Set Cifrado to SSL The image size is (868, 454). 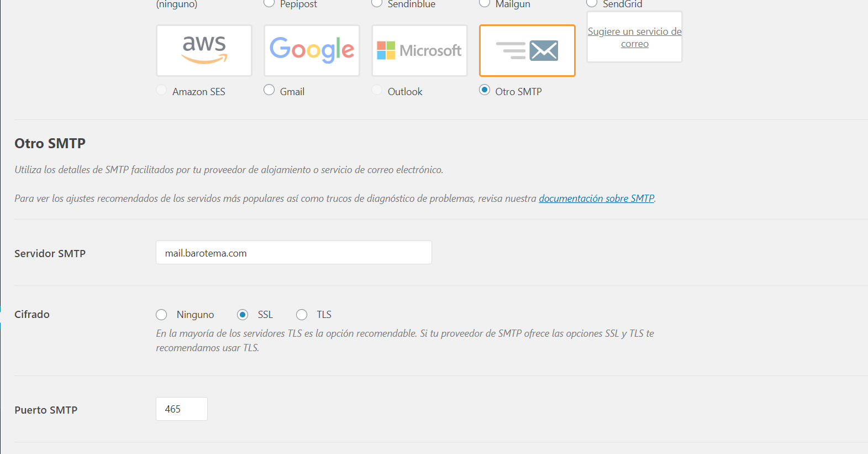point(243,315)
